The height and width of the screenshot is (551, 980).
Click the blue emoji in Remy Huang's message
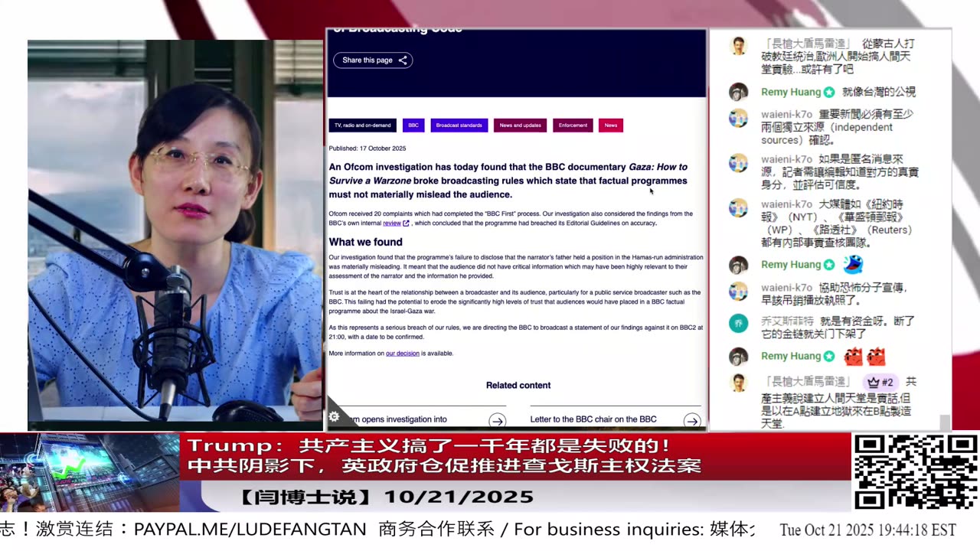tap(852, 265)
